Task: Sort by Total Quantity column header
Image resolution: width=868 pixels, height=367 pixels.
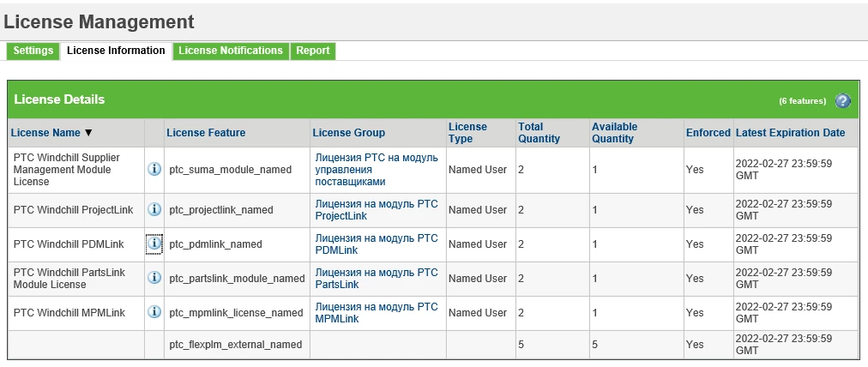Action: [x=539, y=133]
